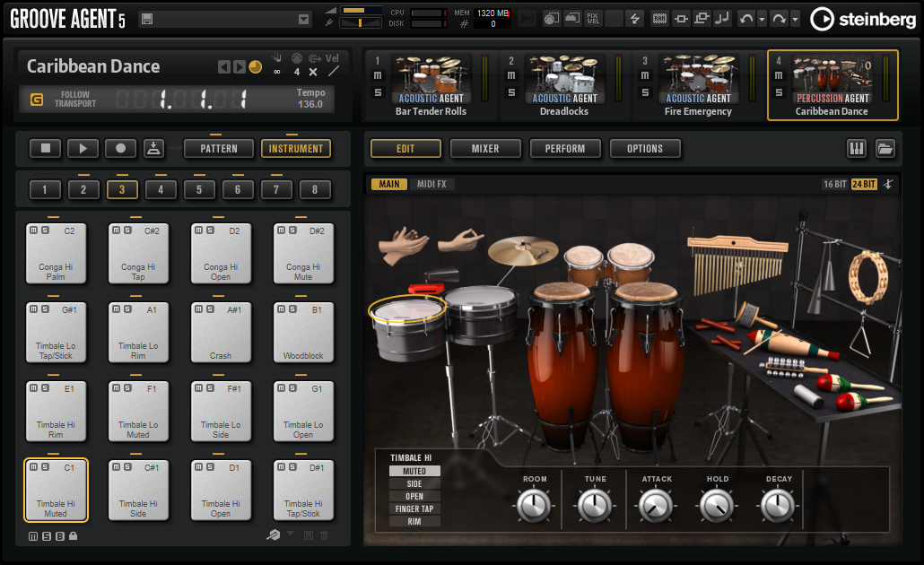Select slot 2 Dreadlocks kit

pos(564,85)
